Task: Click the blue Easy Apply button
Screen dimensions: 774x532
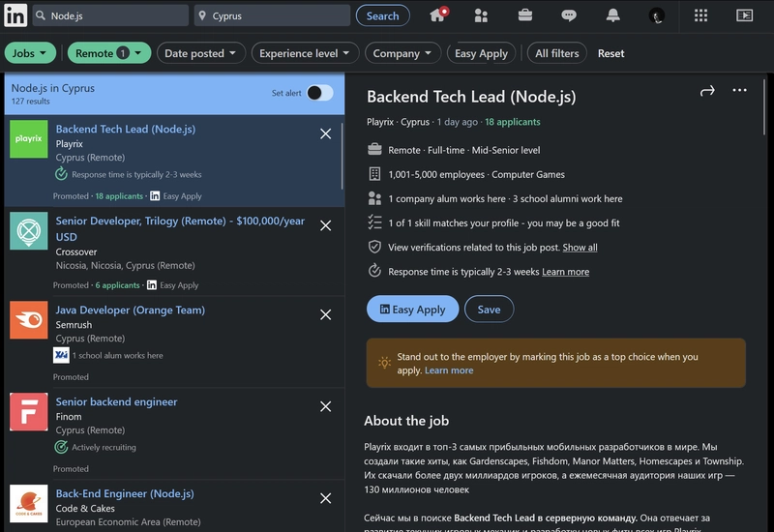Action: point(412,310)
